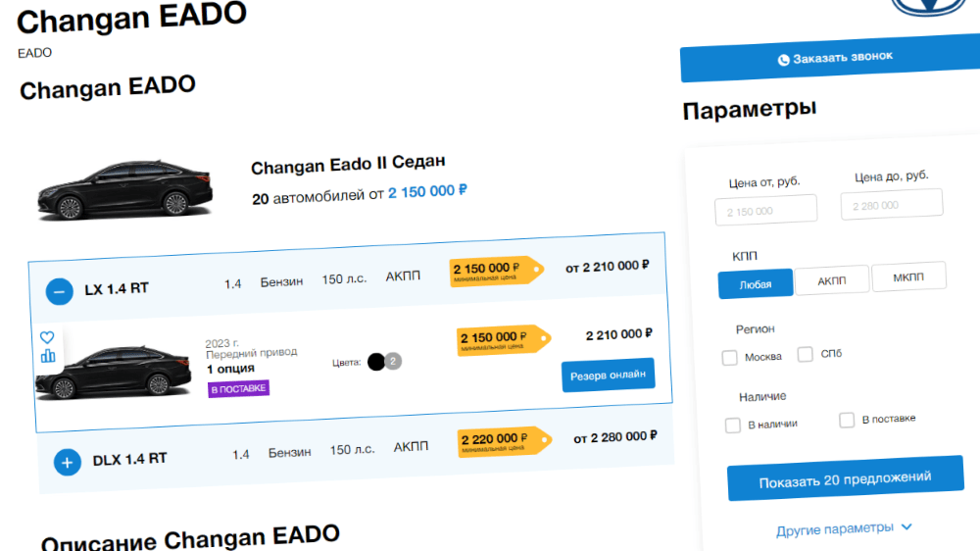Expand Другие параметры section
980x551 pixels.
pos(844,528)
